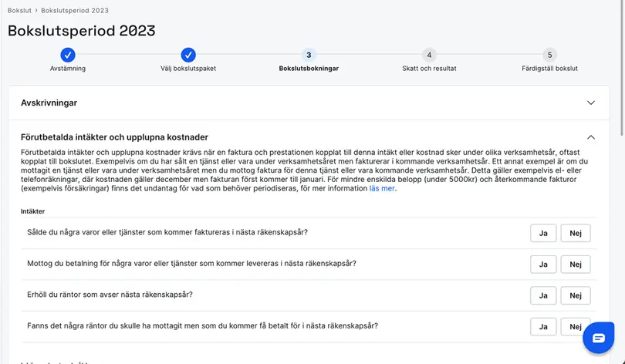The height and width of the screenshot is (364, 625).
Task: Click question text 'Sålde du några varor'
Action: pyautogui.click(x=167, y=232)
